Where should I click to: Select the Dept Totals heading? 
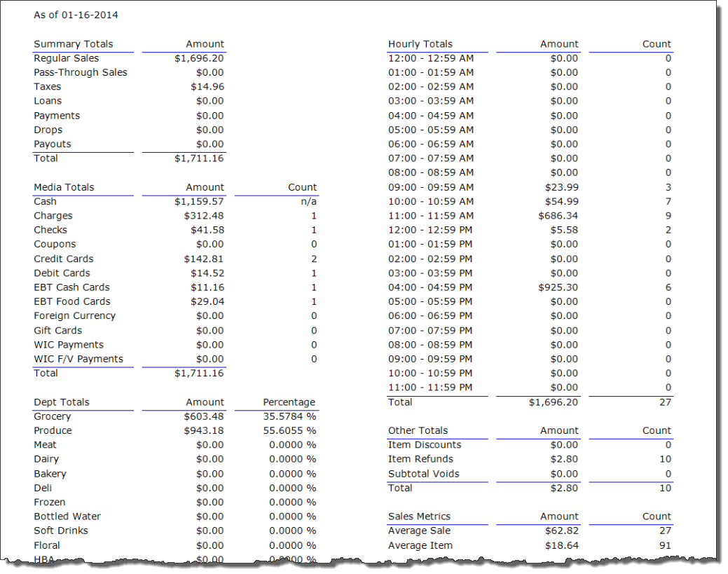click(61, 402)
